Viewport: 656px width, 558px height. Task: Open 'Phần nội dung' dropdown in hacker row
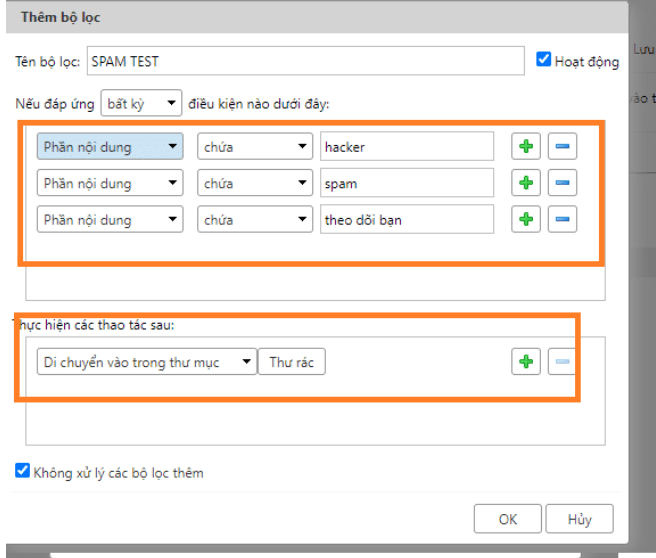click(110, 146)
